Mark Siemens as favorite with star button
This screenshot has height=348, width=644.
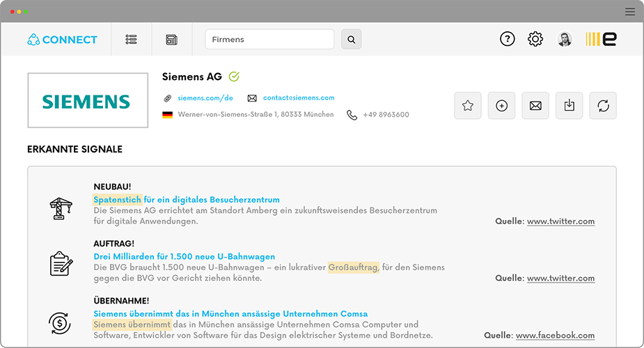[x=468, y=106]
